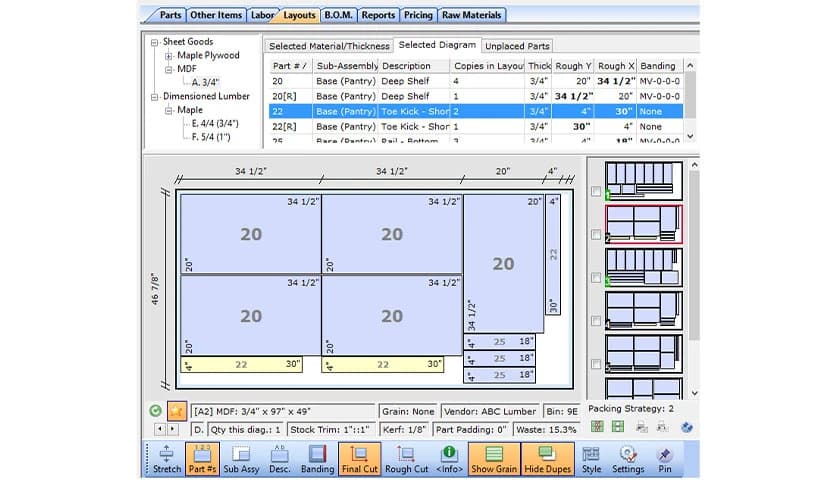Toggle the Sub Assy label display

[242, 459]
